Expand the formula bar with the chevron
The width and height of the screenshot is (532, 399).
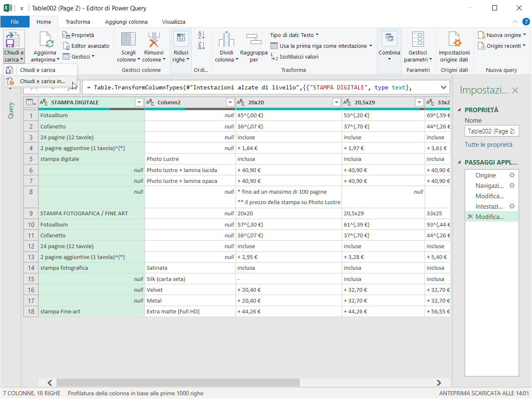[443, 87]
